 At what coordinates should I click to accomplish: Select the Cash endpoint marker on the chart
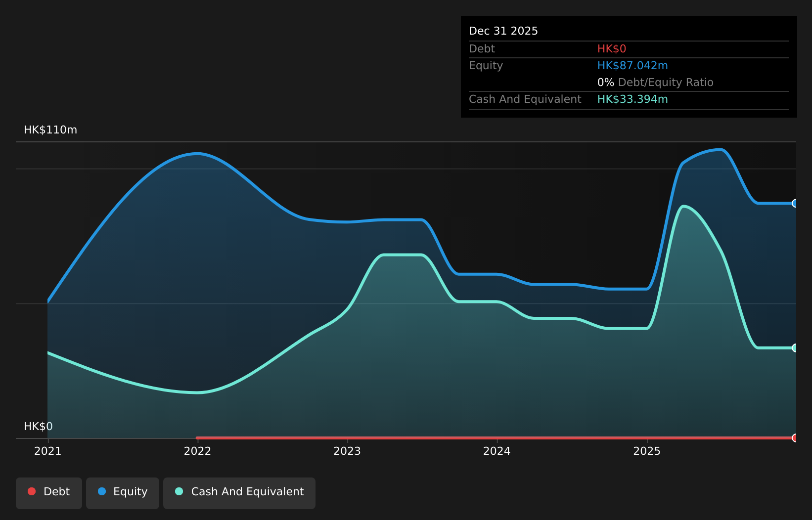[795, 348]
